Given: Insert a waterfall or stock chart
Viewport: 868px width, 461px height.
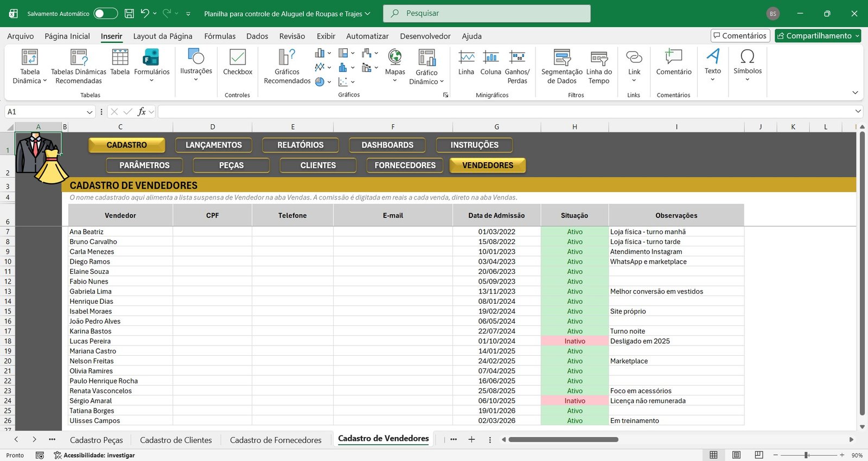Looking at the screenshot, I should click(369, 53).
